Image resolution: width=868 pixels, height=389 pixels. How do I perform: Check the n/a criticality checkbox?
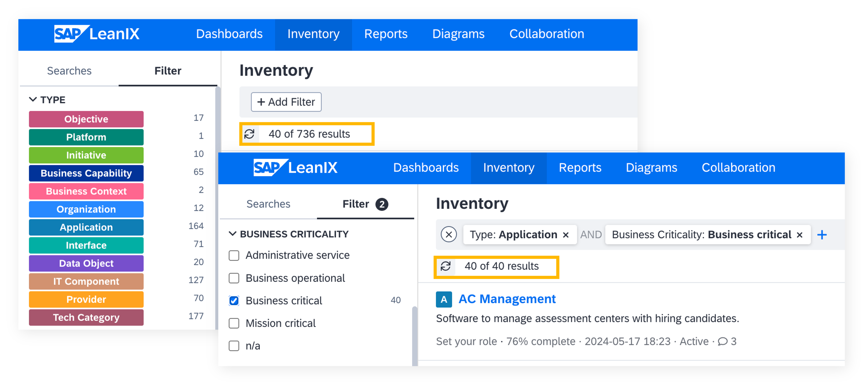234,346
